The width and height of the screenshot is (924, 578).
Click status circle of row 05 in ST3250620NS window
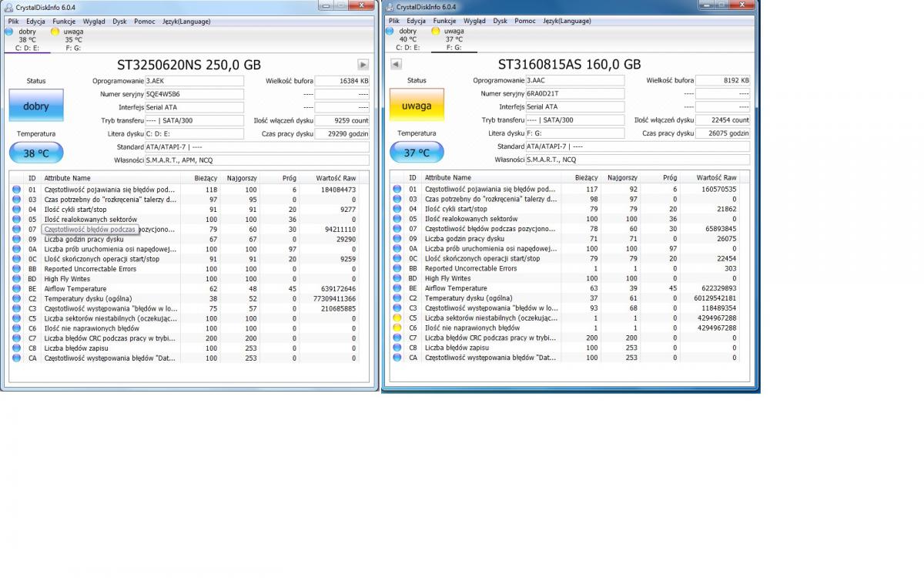tap(16, 219)
